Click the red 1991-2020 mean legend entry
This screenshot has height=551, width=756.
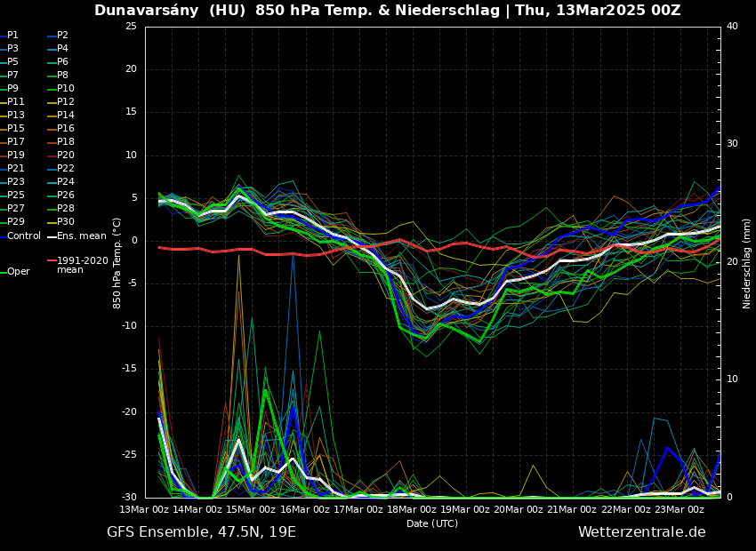point(82,265)
